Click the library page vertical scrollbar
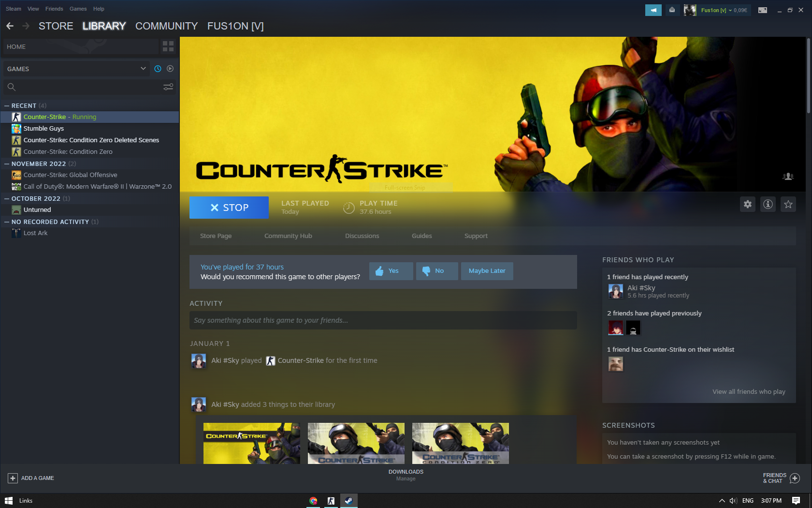Image resolution: width=812 pixels, height=508 pixels. point(808,77)
